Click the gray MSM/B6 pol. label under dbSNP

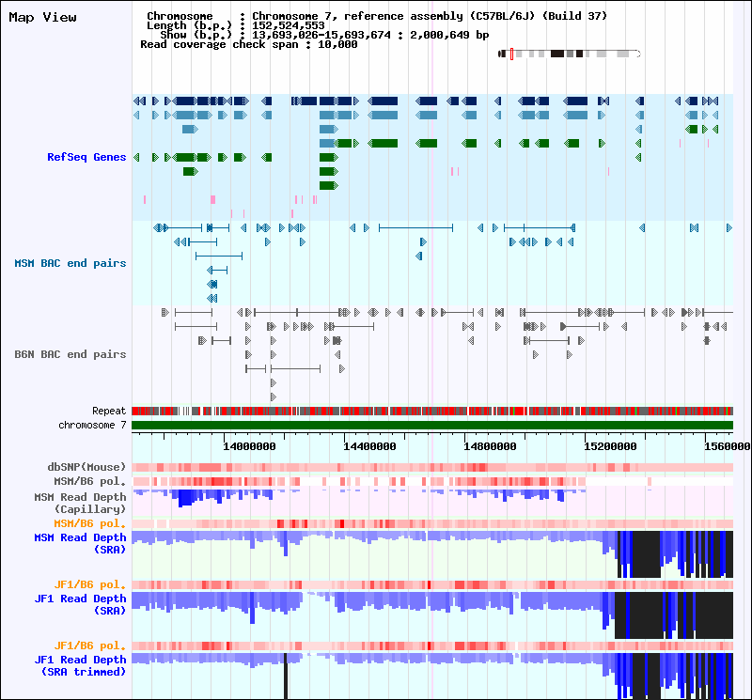click(x=89, y=481)
